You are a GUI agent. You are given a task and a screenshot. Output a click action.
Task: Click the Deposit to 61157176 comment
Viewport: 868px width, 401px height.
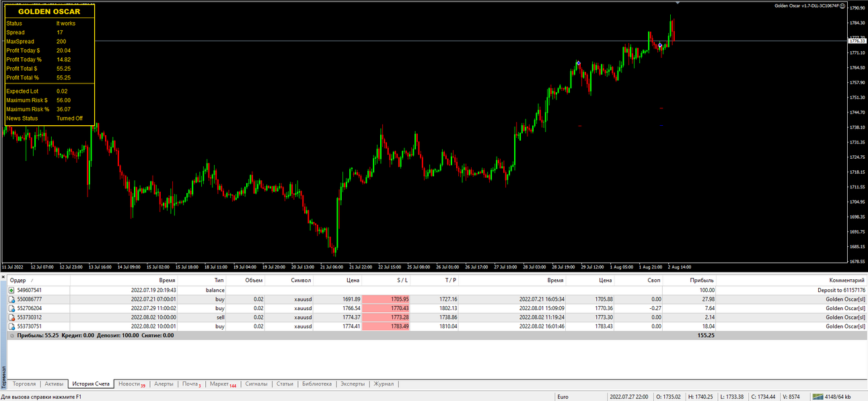(841, 290)
